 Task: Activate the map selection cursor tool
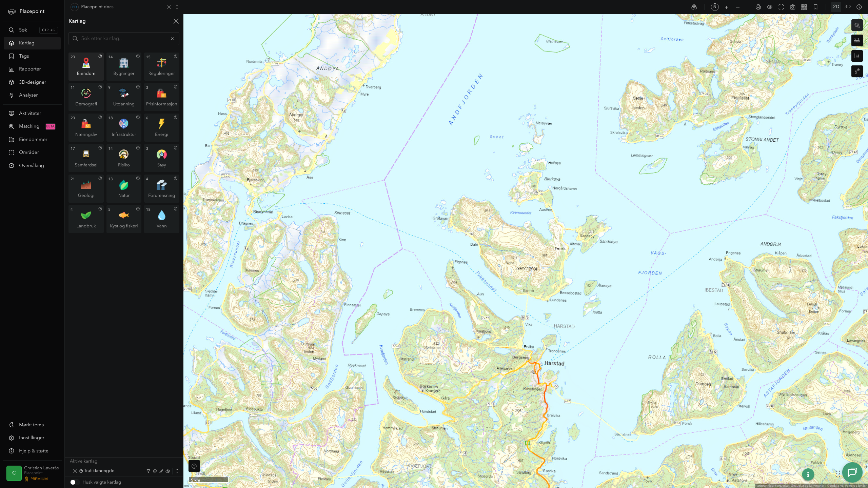(857, 25)
